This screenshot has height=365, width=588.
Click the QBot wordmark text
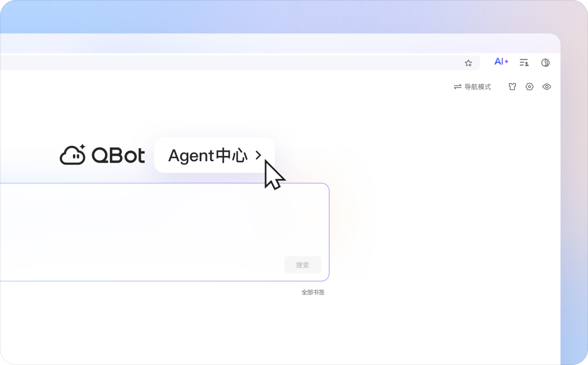coord(118,156)
